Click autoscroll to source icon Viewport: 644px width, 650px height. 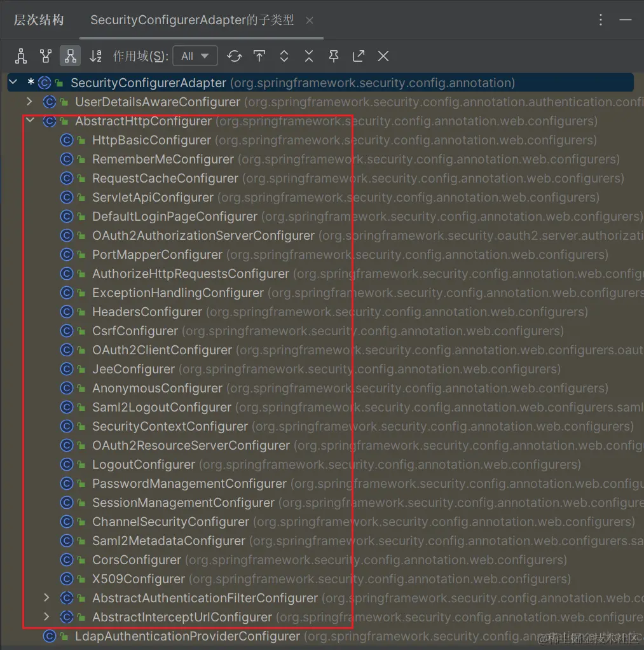click(259, 56)
